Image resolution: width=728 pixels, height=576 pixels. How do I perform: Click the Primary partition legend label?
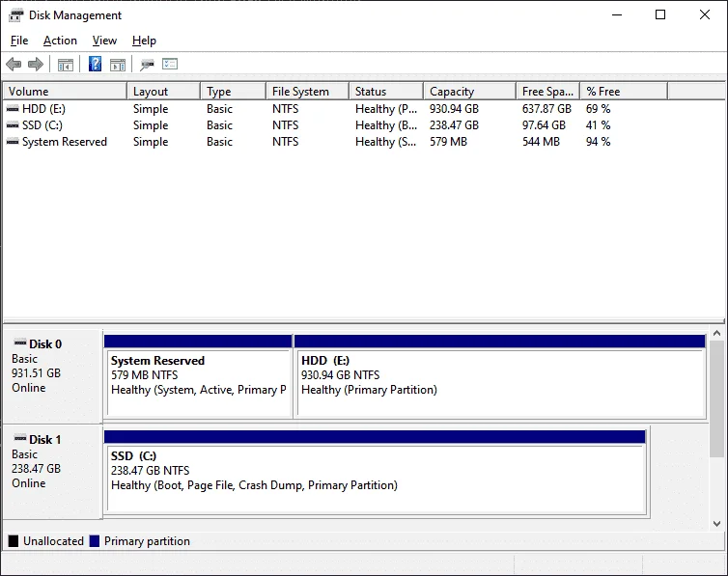[147, 541]
